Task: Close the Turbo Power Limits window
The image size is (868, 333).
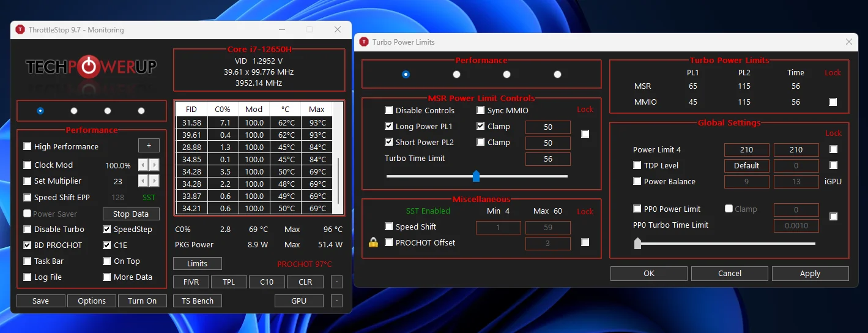Action: (848, 42)
